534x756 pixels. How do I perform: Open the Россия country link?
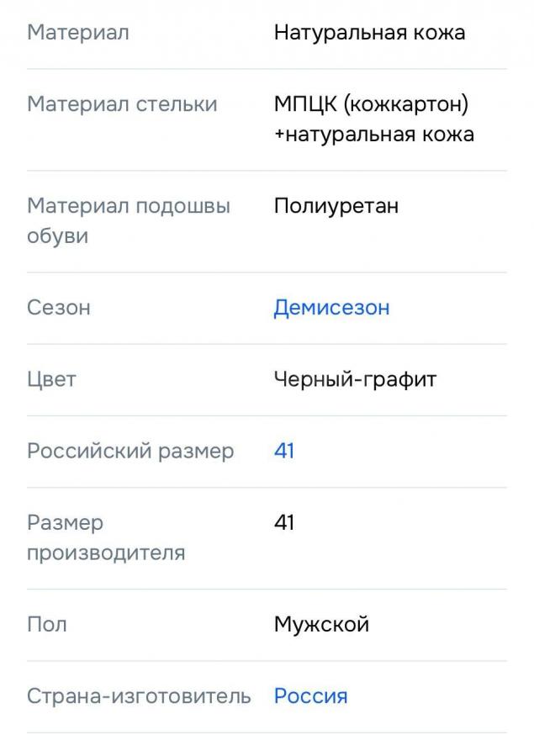point(310,696)
